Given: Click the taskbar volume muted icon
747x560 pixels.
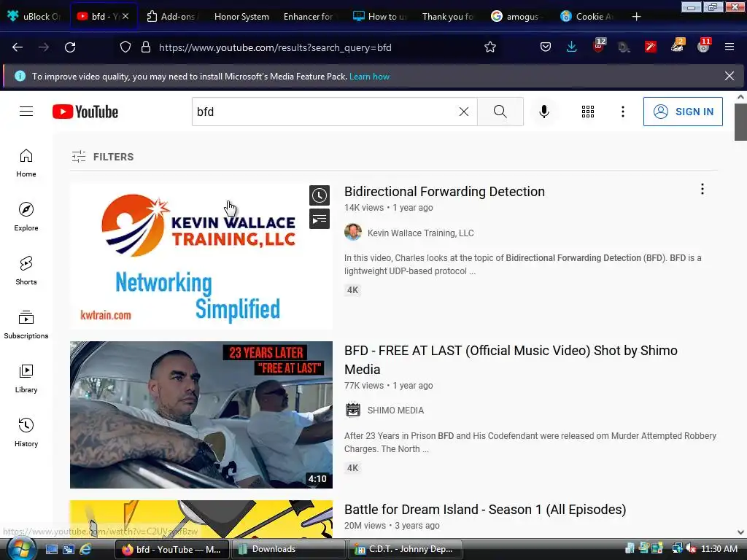Looking at the screenshot, I should [x=691, y=549].
